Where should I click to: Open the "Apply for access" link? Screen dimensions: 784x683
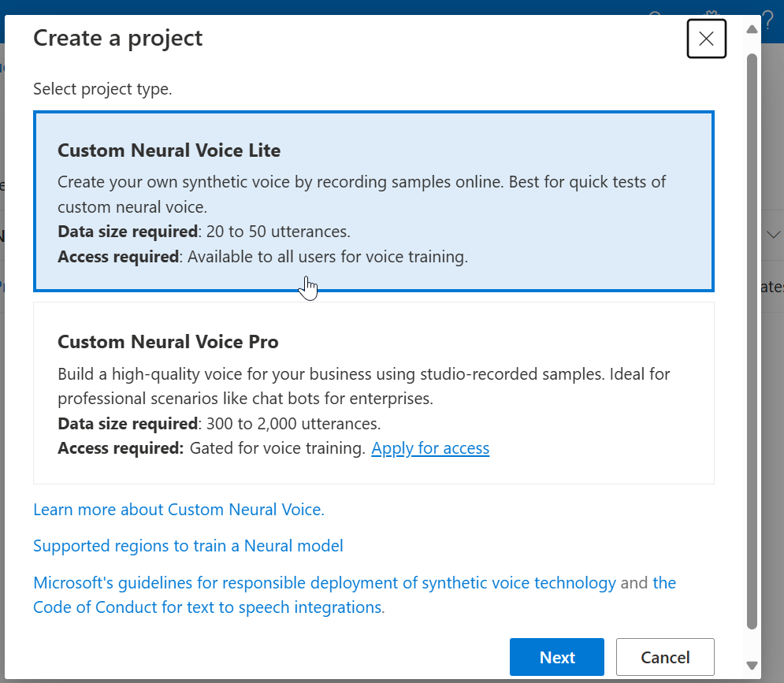click(x=430, y=447)
